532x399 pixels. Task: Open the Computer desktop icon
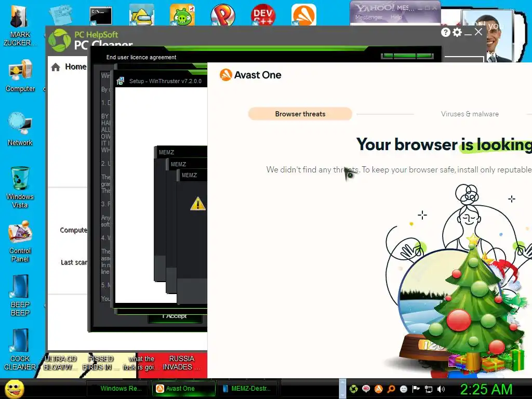coord(20,76)
